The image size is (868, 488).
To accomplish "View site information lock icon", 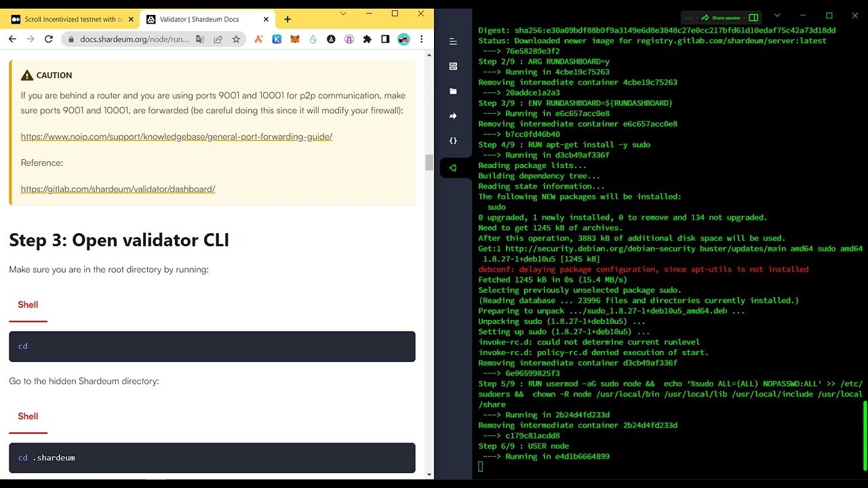I will point(71,39).
